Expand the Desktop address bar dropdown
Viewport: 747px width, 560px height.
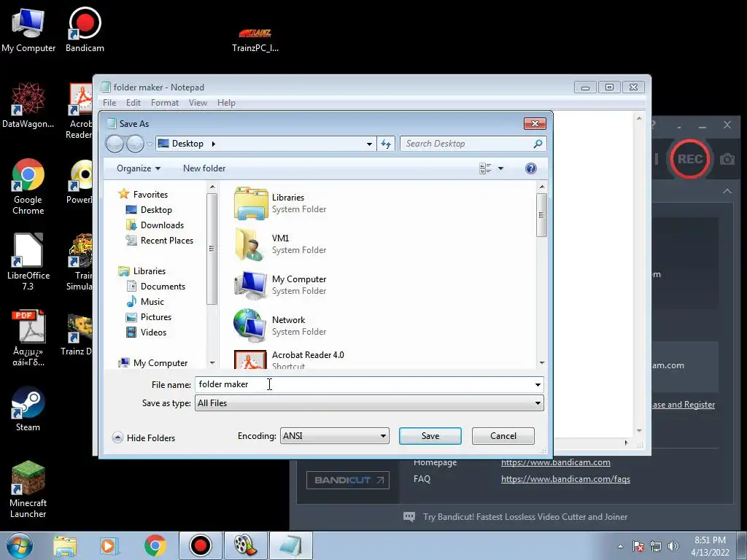(369, 144)
